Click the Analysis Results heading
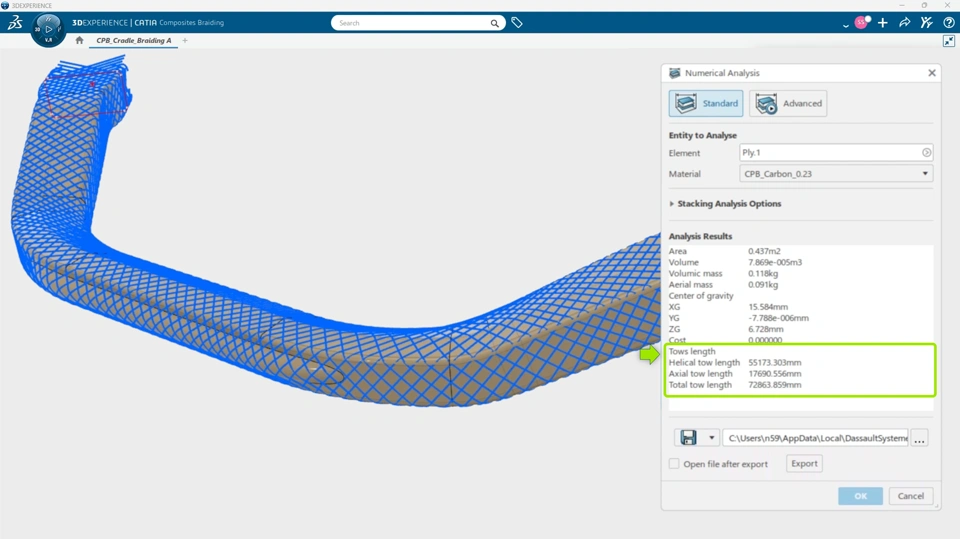Viewport: 960px width, 539px height. click(x=700, y=236)
